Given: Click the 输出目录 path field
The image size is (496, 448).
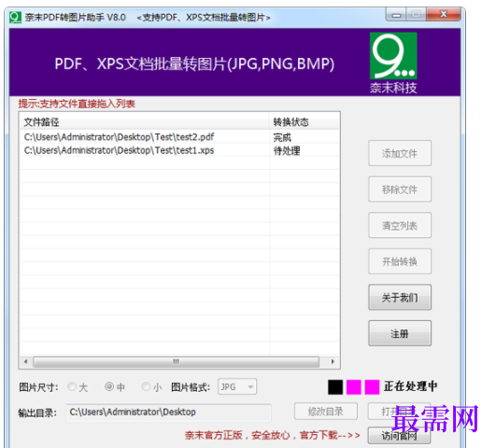Looking at the screenshot, I should [x=168, y=413].
